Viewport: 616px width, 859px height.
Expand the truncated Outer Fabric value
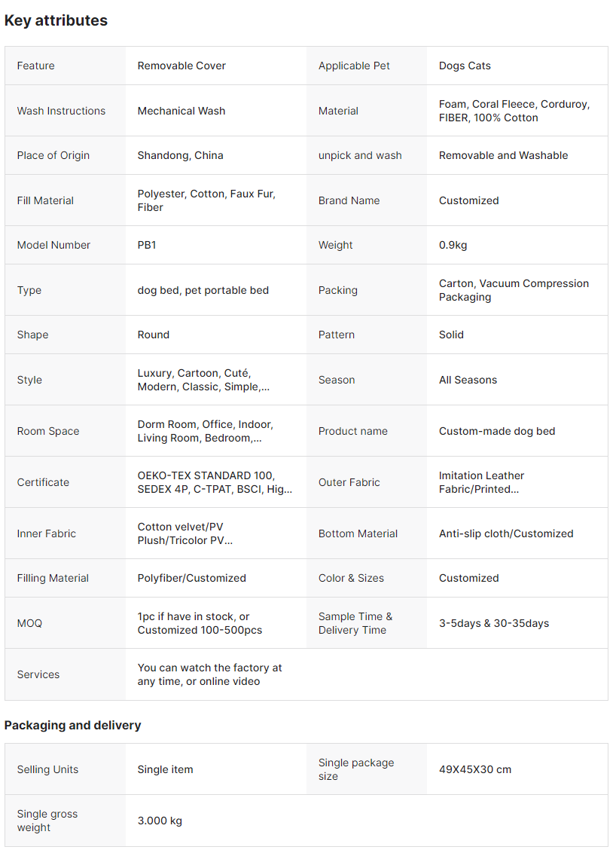(x=481, y=482)
